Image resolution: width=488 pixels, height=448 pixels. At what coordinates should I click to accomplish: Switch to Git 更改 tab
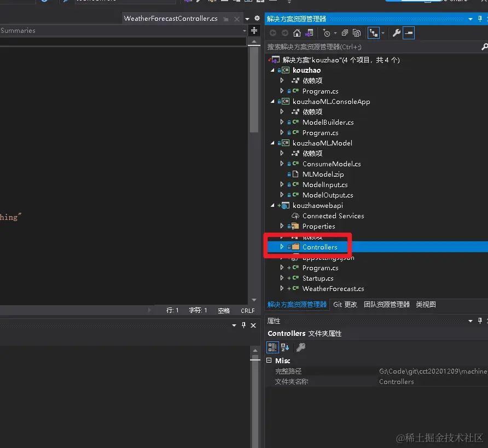(345, 305)
